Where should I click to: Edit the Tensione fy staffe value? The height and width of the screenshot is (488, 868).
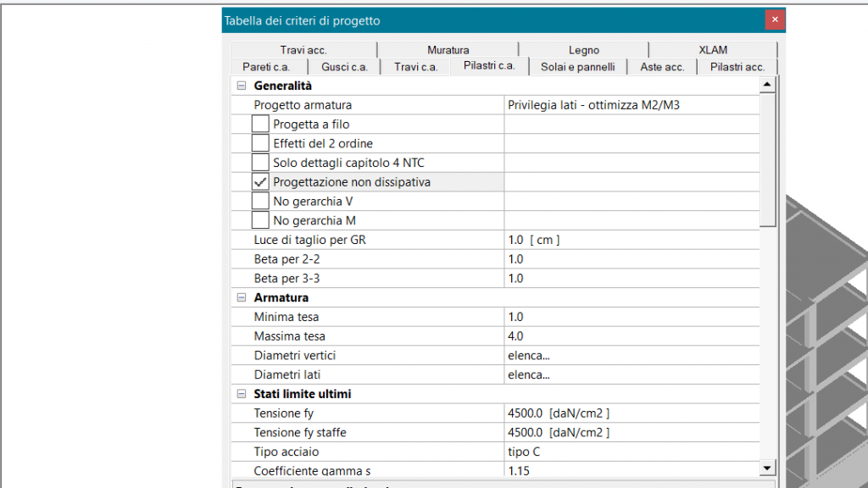coord(632,433)
